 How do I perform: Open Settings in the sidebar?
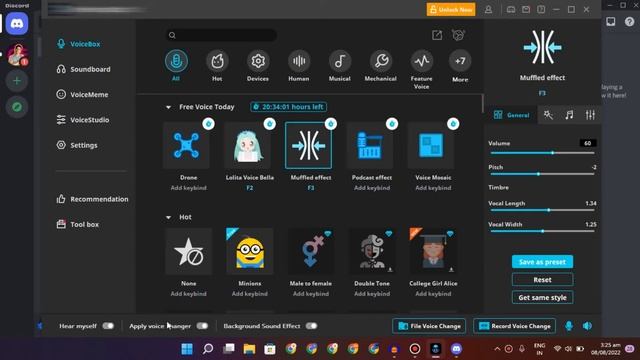pyautogui.click(x=77, y=145)
